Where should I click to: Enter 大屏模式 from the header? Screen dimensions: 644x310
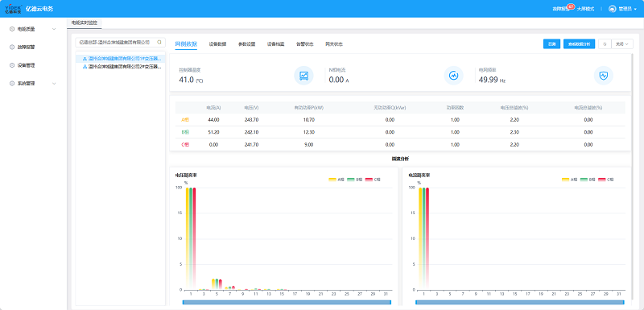(586, 9)
